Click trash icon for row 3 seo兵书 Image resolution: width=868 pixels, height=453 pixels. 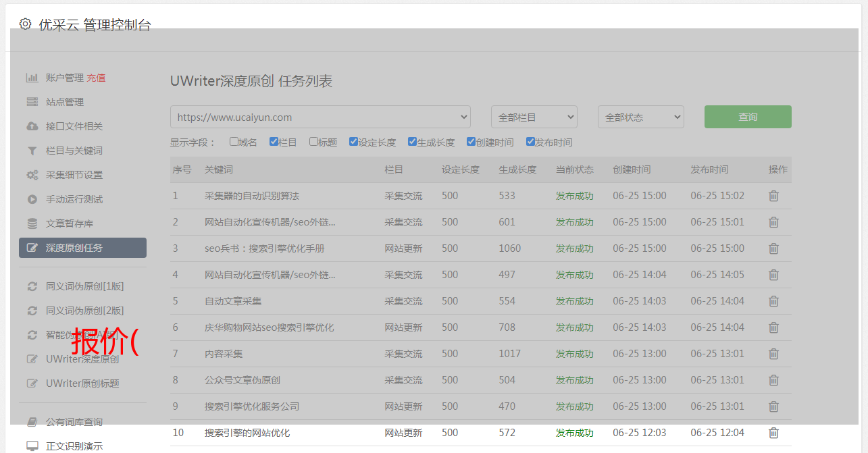773,248
